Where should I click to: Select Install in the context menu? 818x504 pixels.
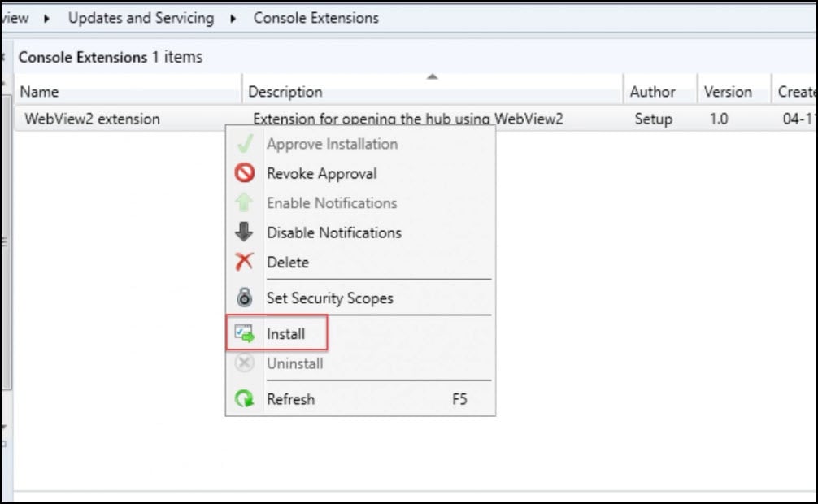coord(360,333)
